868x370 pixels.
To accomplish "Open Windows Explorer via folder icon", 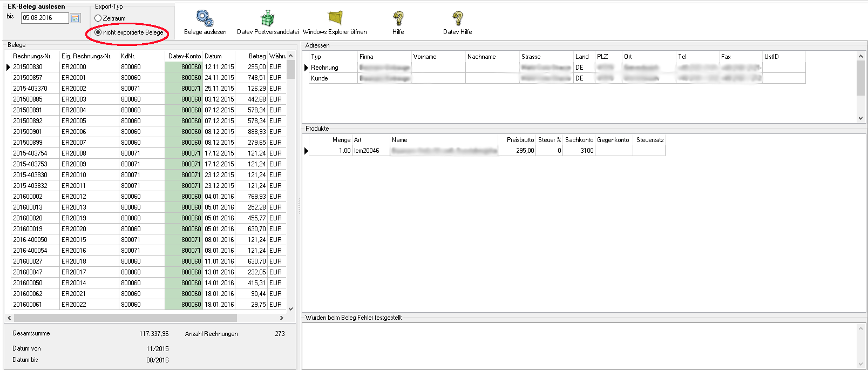I will (335, 18).
